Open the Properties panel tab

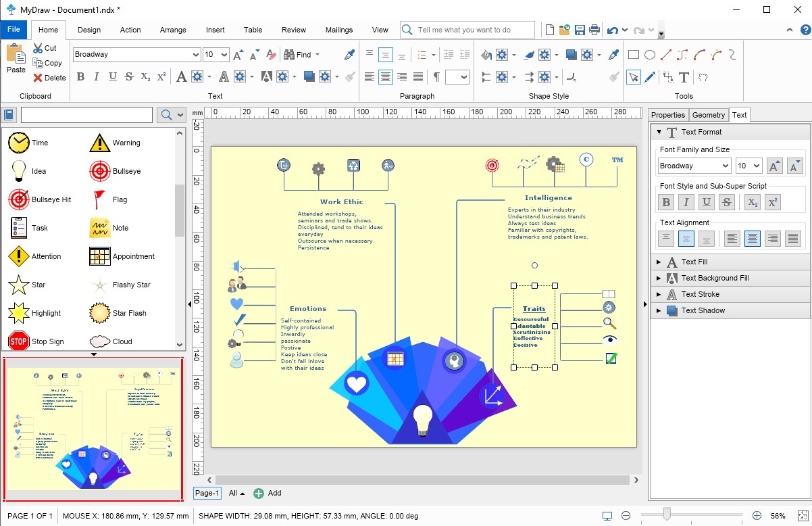coord(668,115)
